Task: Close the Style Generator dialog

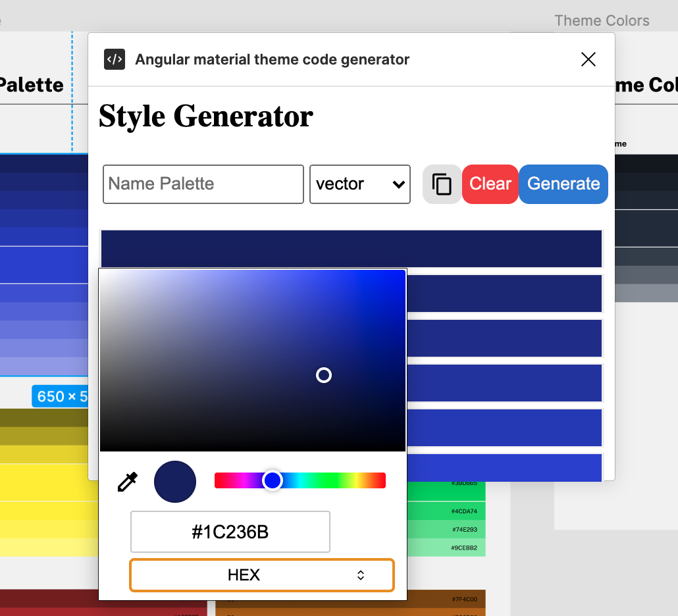Action: coord(588,59)
